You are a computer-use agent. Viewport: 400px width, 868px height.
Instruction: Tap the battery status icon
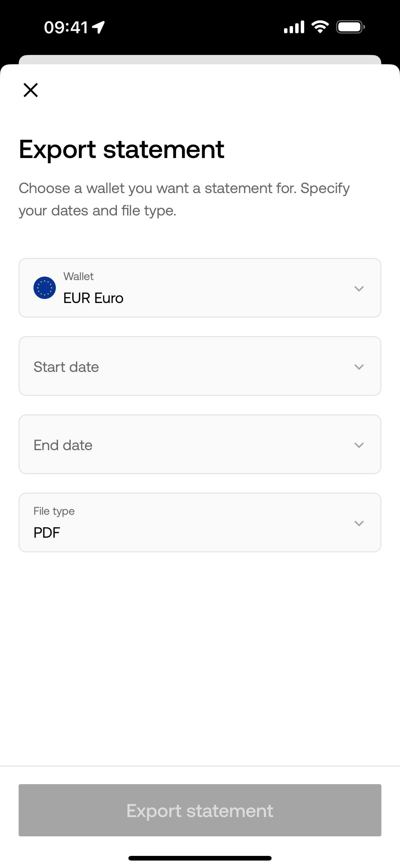(x=350, y=27)
